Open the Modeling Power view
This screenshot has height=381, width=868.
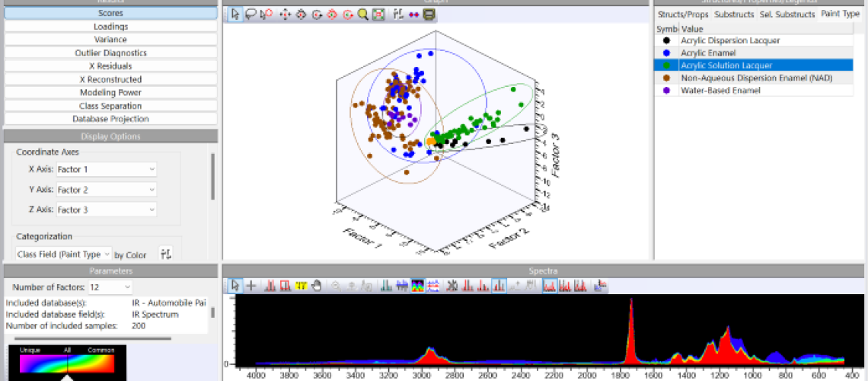pyautogui.click(x=110, y=92)
